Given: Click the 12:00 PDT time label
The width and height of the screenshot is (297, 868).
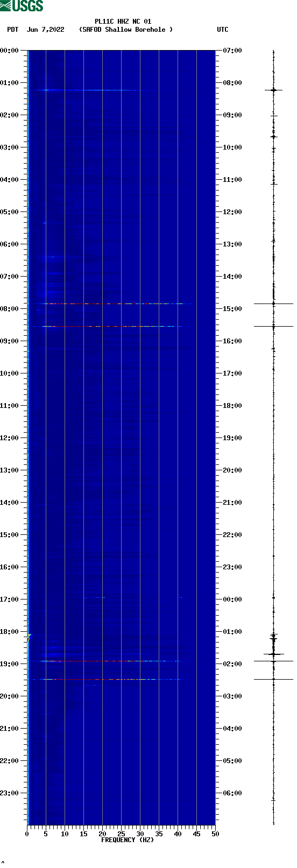Looking at the screenshot, I should pos(9,438).
